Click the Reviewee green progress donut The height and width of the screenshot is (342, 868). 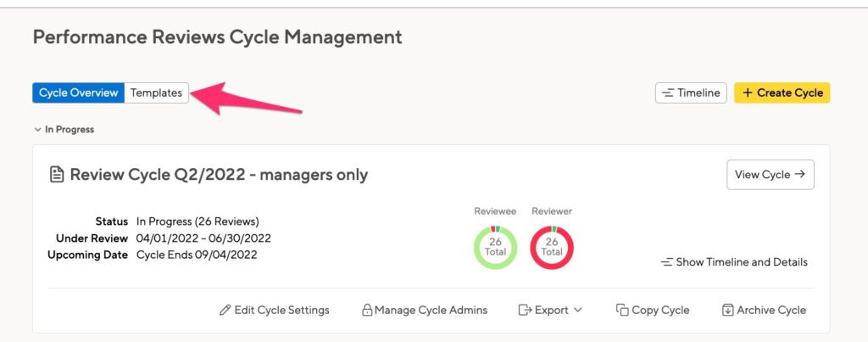[495, 247]
